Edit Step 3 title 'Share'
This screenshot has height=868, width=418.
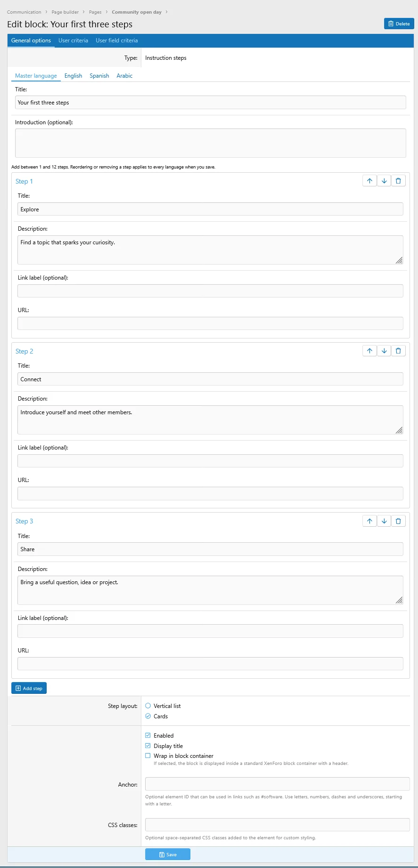210,549
